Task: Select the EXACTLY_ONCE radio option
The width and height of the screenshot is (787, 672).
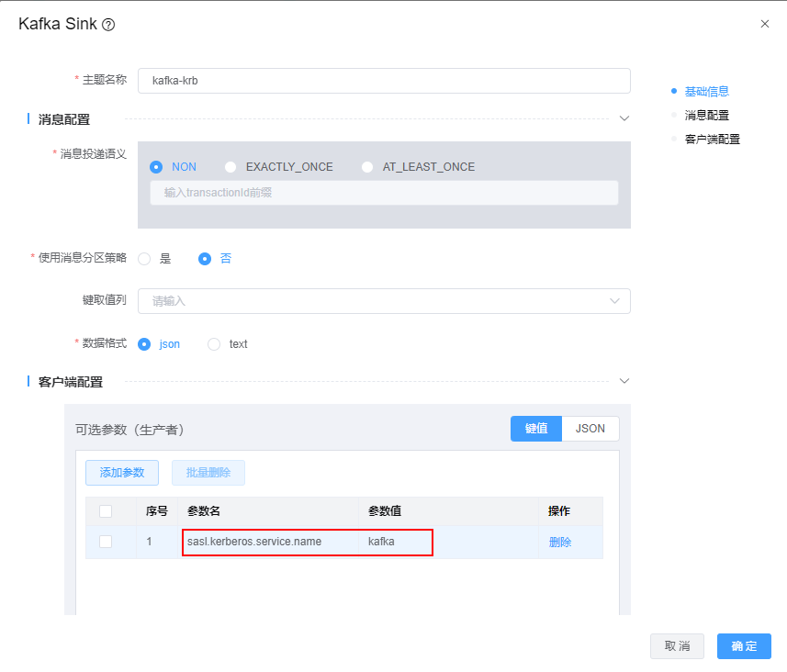Action: click(x=230, y=167)
